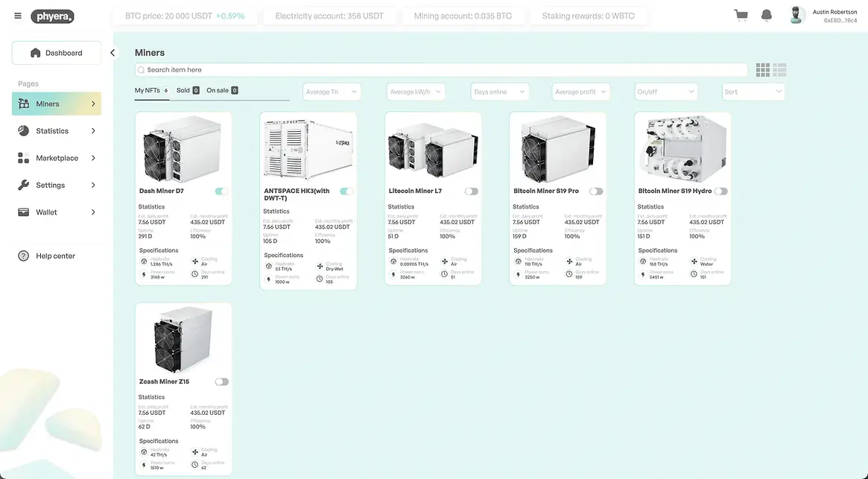Viewport: 868px width, 479px height.
Task: Click the user profile avatar
Action: [797, 16]
